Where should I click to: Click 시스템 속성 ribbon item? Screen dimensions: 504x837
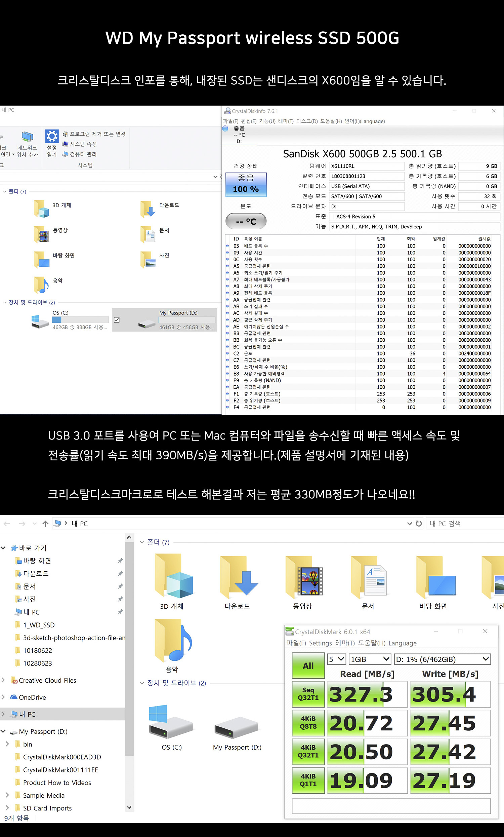79,144
